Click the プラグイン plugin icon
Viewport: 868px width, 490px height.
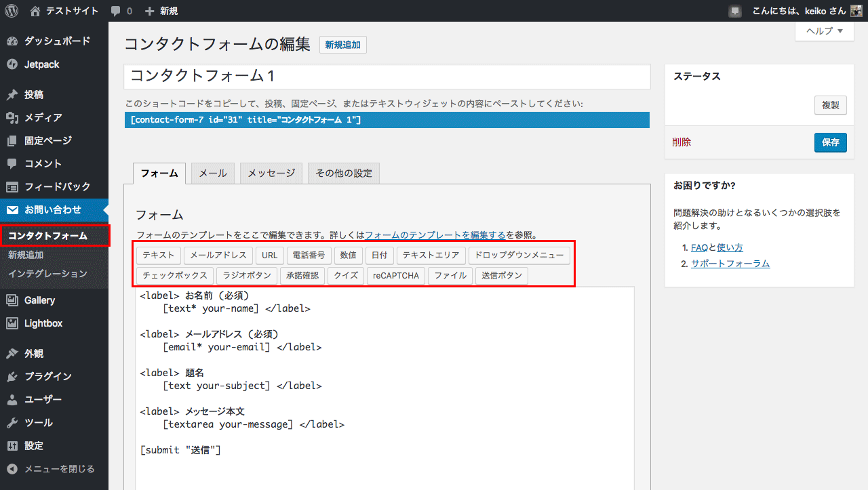[x=12, y=376]
